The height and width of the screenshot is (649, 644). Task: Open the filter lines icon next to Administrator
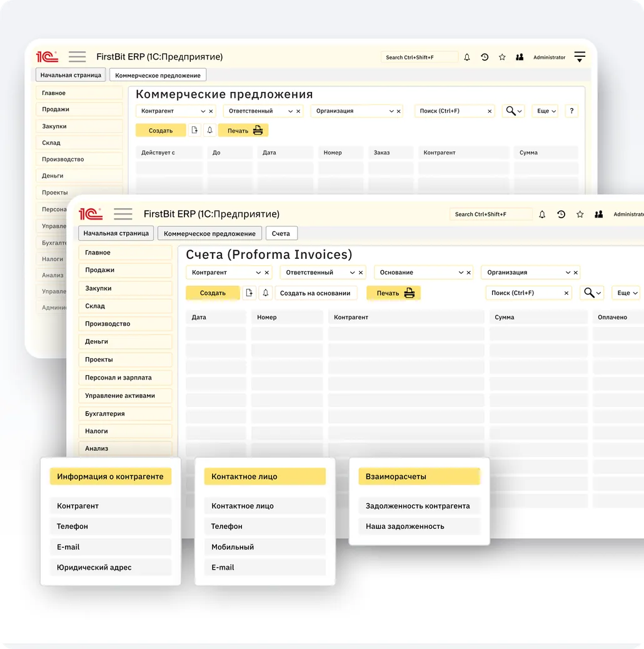(580, 57)
